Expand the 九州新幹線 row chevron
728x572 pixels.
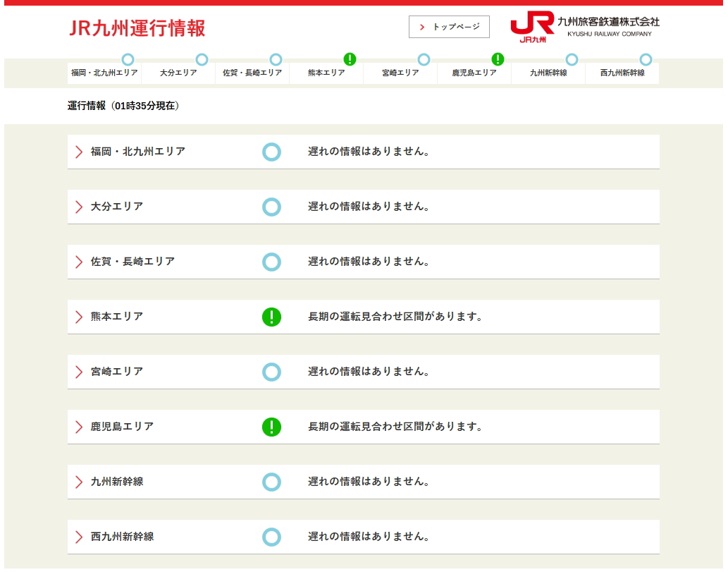pyautogui.click(x=79, y=482)
